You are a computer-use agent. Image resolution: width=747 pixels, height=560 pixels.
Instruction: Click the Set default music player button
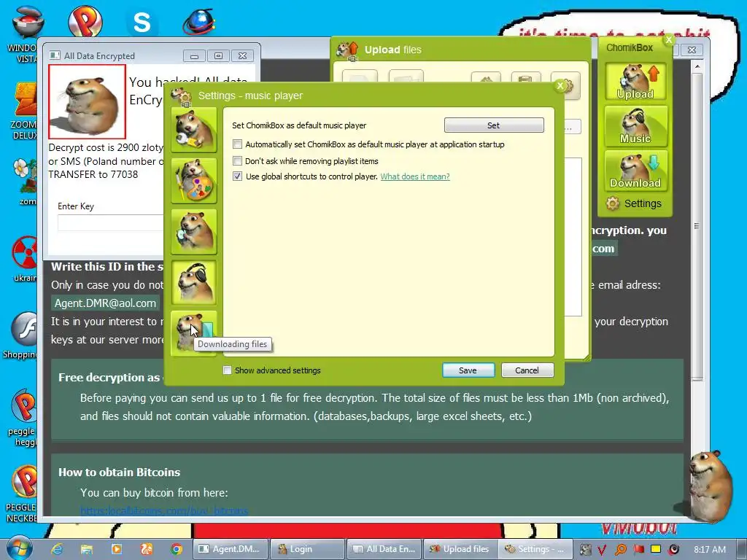[494, 125]
